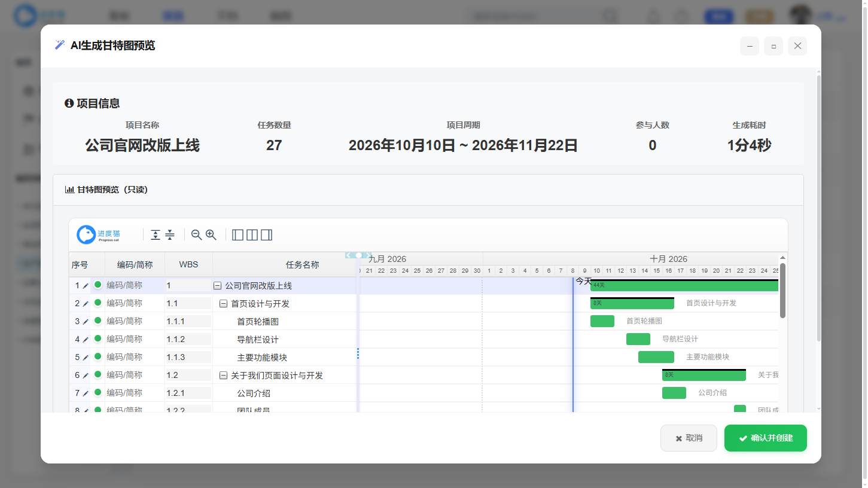This screenshot has width=868, height=488.
Task: Click the WBS field 1.1.3
Action: pyautogui.click(x=188, y=357)
